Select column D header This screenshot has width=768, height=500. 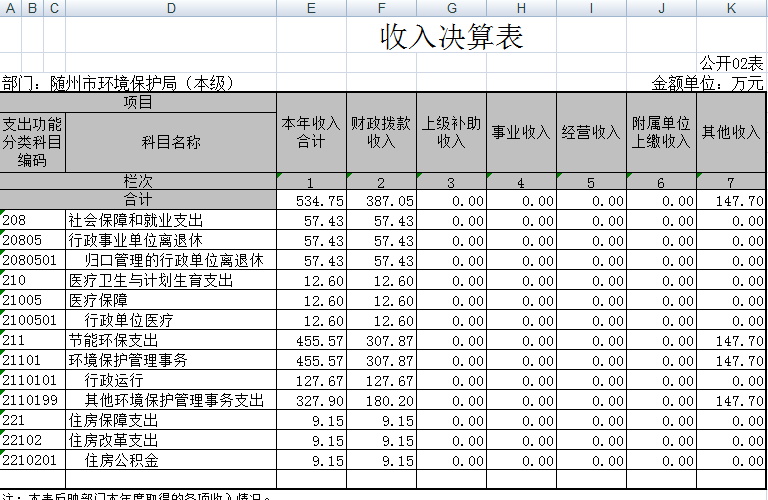170,8
